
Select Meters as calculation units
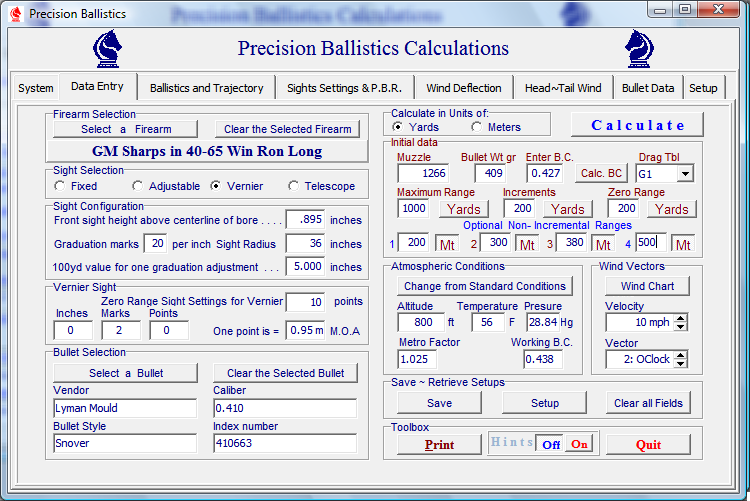476,127
